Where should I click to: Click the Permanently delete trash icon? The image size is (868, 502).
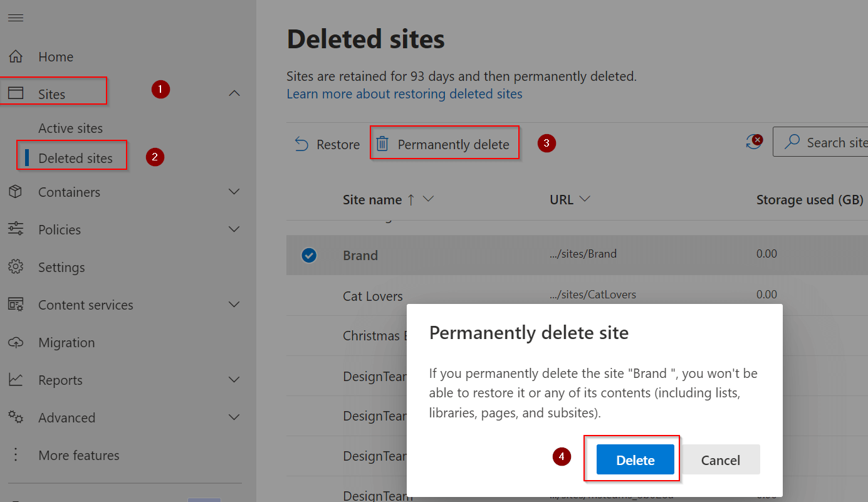[x=382, y=144]
